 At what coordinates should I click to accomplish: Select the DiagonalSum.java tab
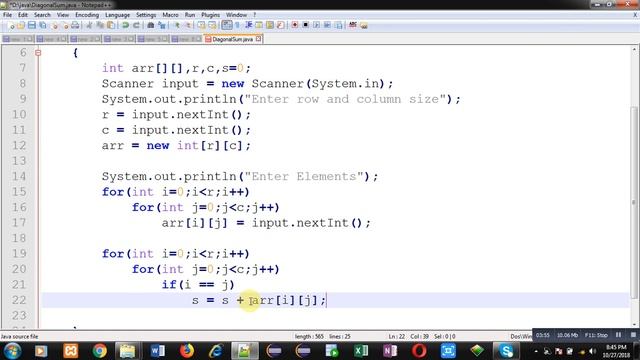coord(233,39)
